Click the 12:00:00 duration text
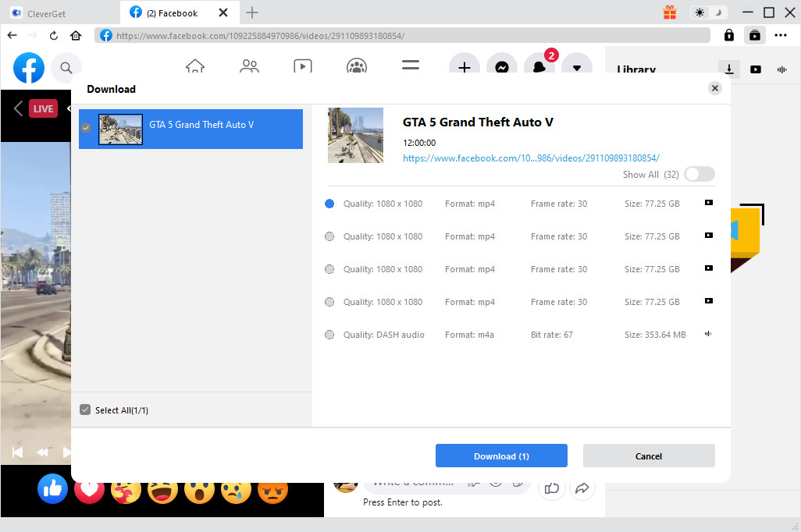 [x=419, y=143]
